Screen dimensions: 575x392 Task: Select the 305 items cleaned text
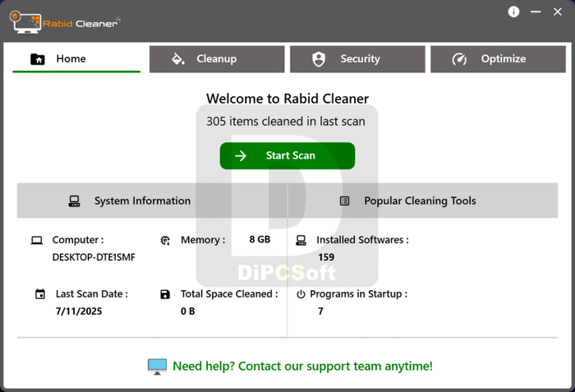click(x=286, y=122)
